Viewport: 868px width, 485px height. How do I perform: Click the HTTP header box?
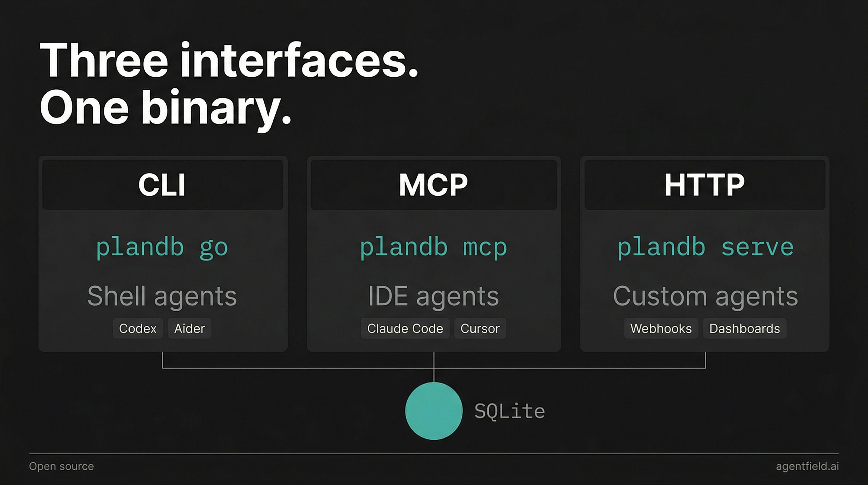pos(705,185)
